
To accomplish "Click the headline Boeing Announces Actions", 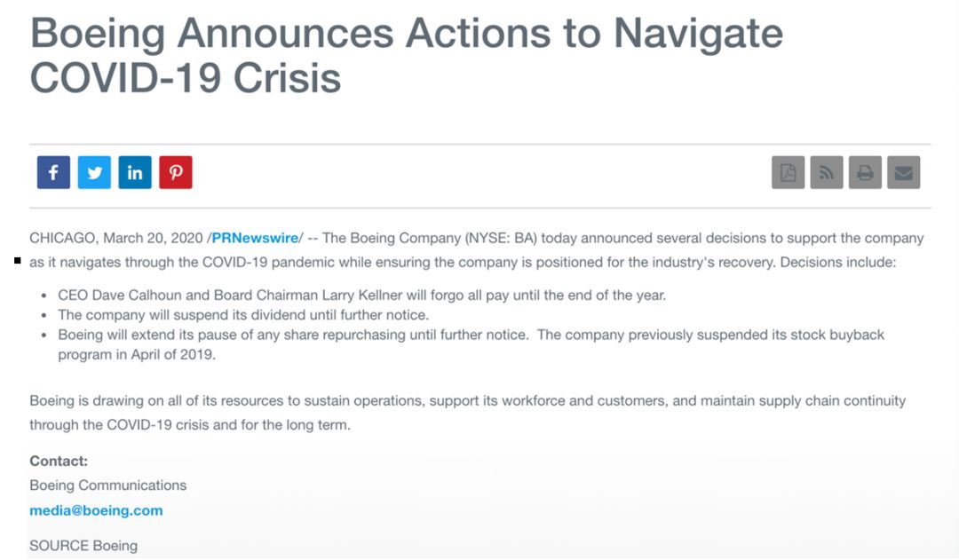I will (406, 55).
